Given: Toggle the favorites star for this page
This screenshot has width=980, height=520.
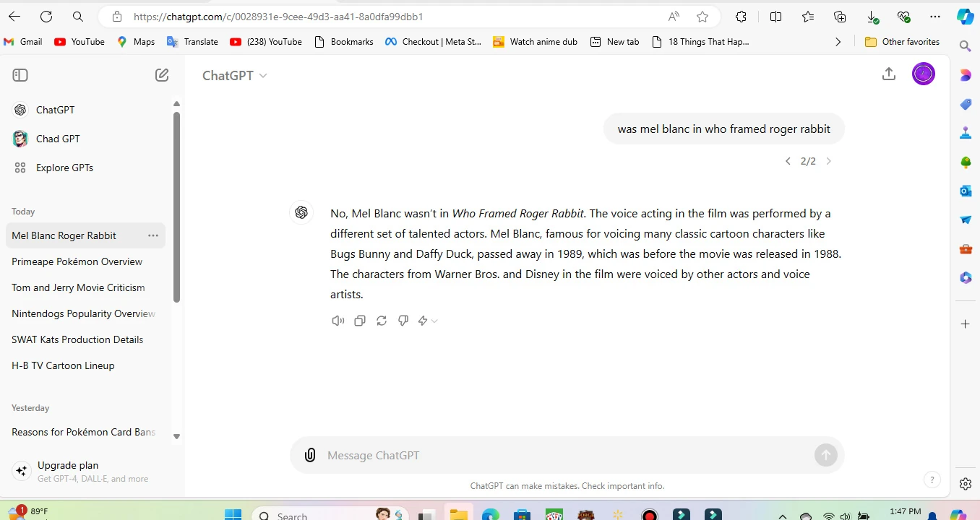Looking at the screenshot, I should pyautogui.click(x=702, y=16).
